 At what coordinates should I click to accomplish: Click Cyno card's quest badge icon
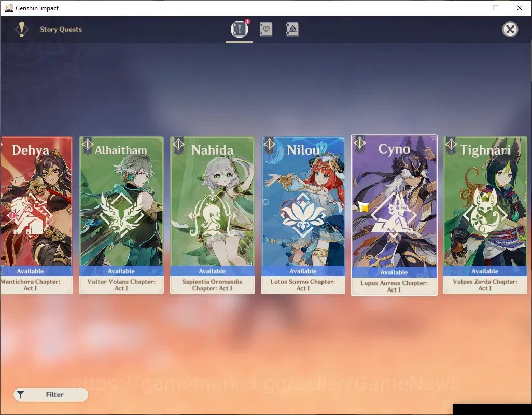coord(360,144)
